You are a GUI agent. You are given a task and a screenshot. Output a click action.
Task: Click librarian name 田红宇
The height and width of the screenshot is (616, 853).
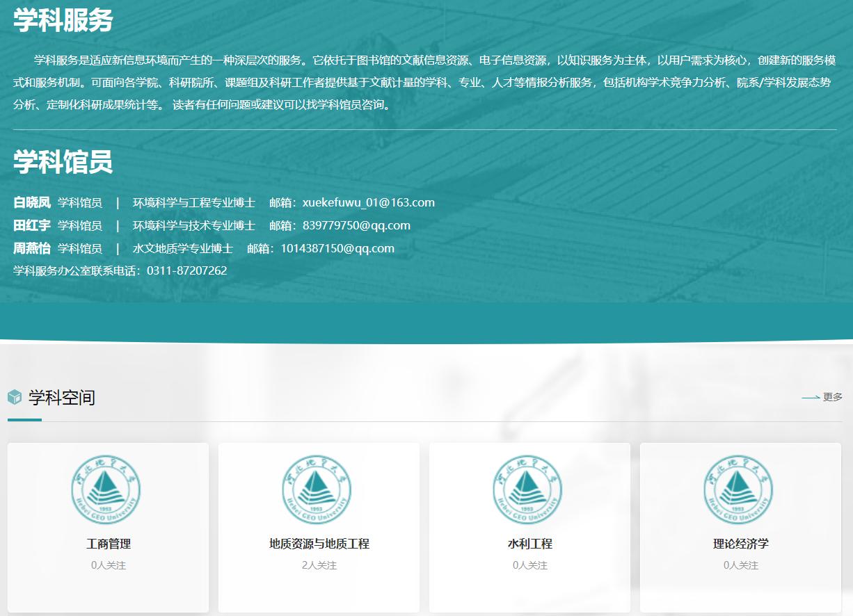point(32,225)
